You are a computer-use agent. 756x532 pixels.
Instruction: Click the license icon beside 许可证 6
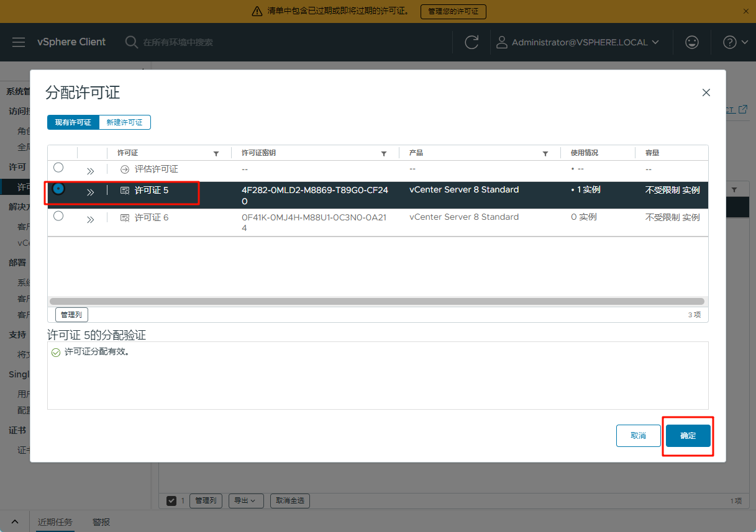[x=125, y=218]
